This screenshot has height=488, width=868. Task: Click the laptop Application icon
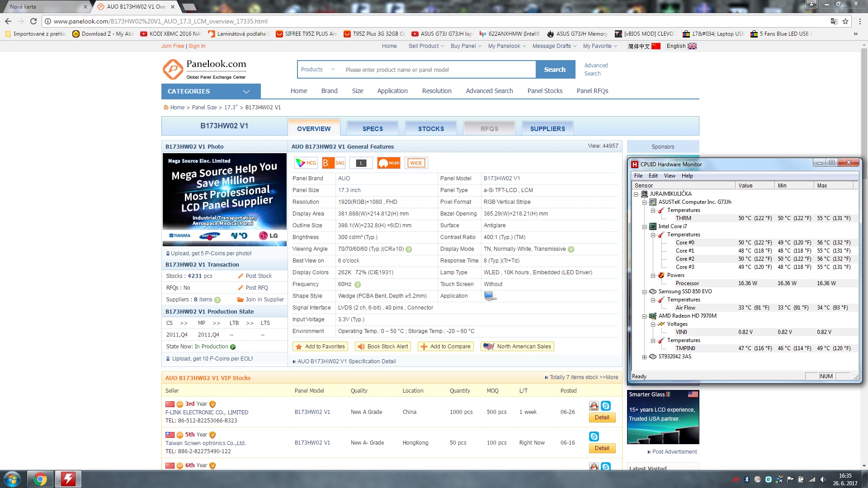coord(490,296)
